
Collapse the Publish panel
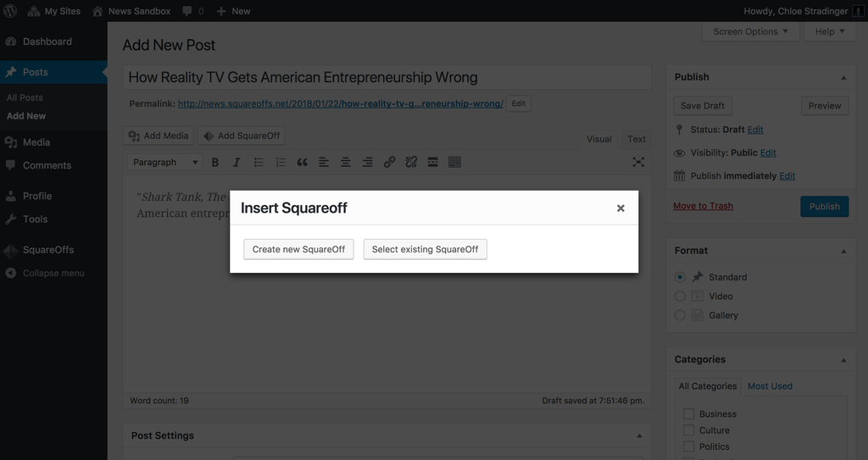[x=843, y=77]
